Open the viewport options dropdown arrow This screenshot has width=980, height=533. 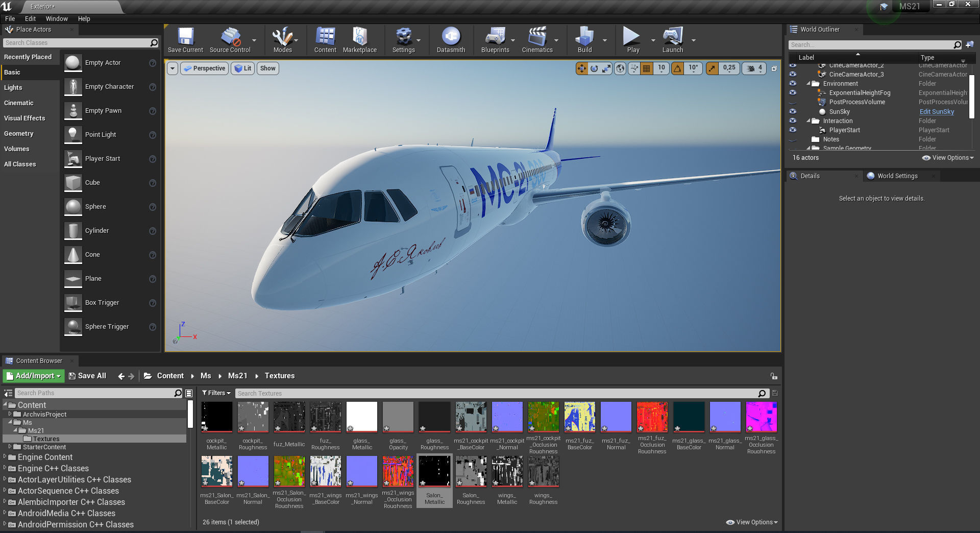173,68
